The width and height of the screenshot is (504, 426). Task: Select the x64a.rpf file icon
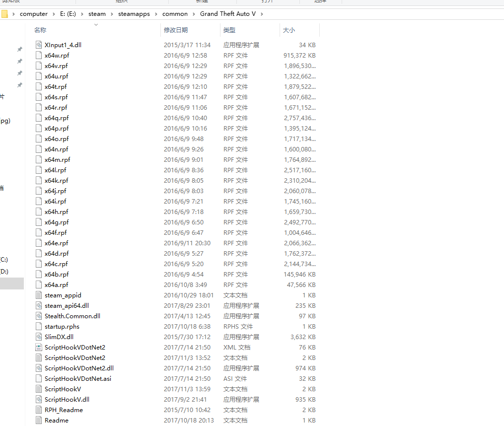tap(39, 284)
